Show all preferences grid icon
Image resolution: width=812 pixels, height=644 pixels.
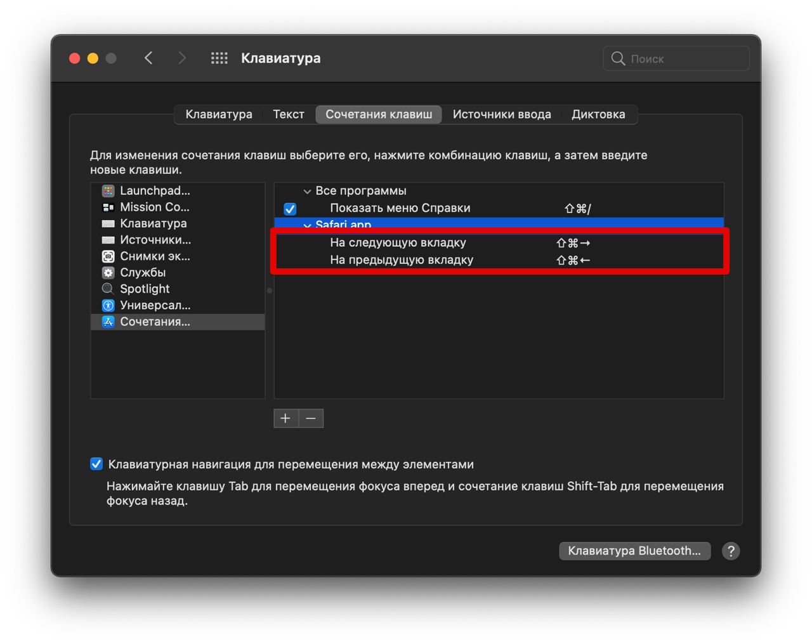pyautogui.click(x=219, y=58)
